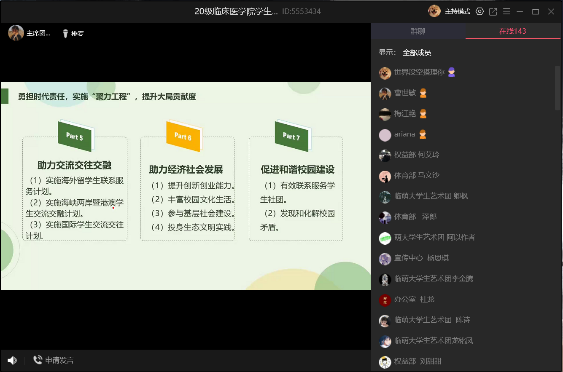
Task: Click user profile name in title bar
Action: click(x=457, y=11)
